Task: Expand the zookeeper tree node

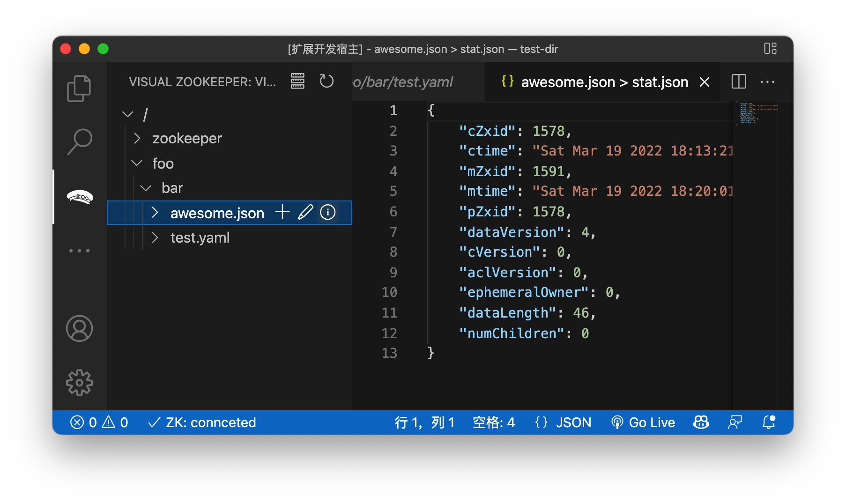Action: point(137,138)
